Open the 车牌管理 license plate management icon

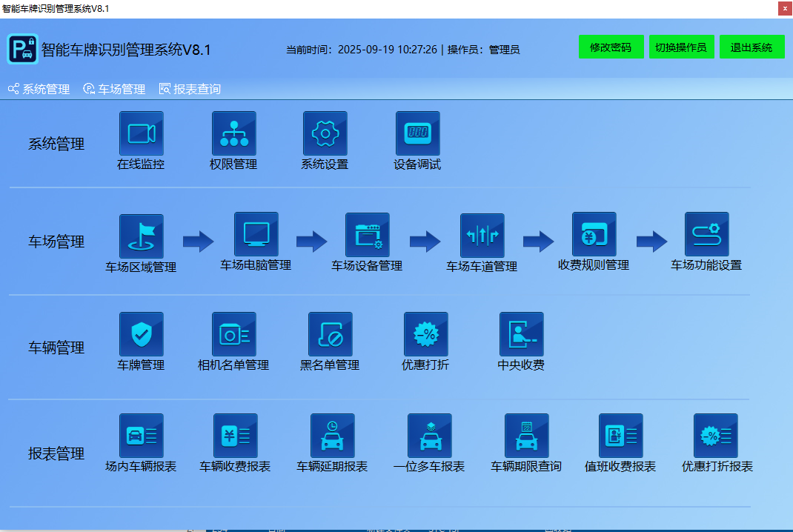point(141,333)
